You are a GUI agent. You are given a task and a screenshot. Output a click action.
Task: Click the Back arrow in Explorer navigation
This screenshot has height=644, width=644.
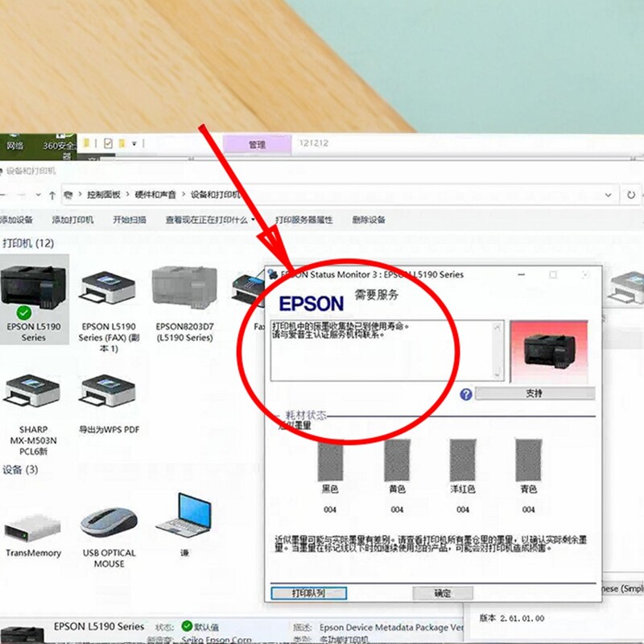pyautogui.click(x=3, y=195)
